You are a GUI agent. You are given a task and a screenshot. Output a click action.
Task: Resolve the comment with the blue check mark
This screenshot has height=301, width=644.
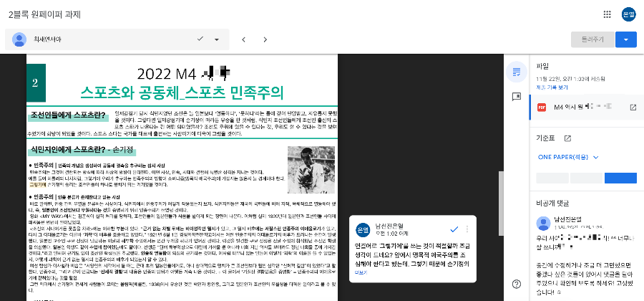pyautogui.click(x=454, y=229)
